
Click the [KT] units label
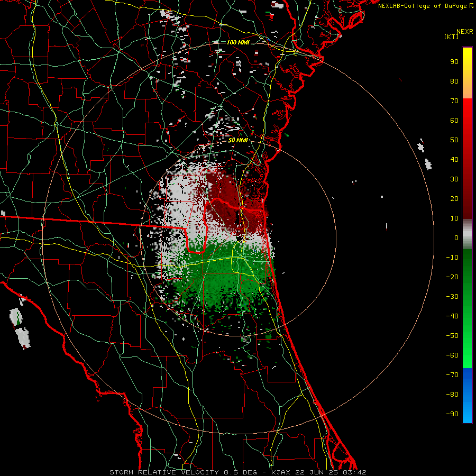click(452, 36)
